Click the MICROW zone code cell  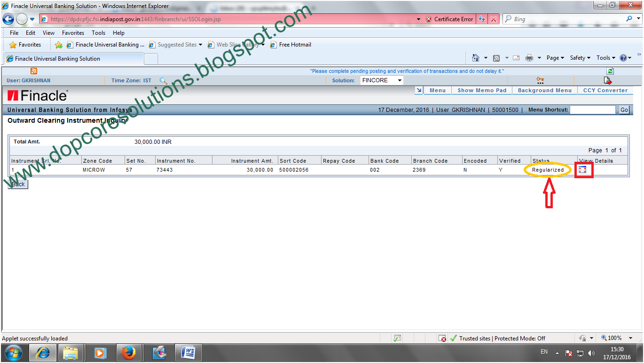(x=94, y=170)
